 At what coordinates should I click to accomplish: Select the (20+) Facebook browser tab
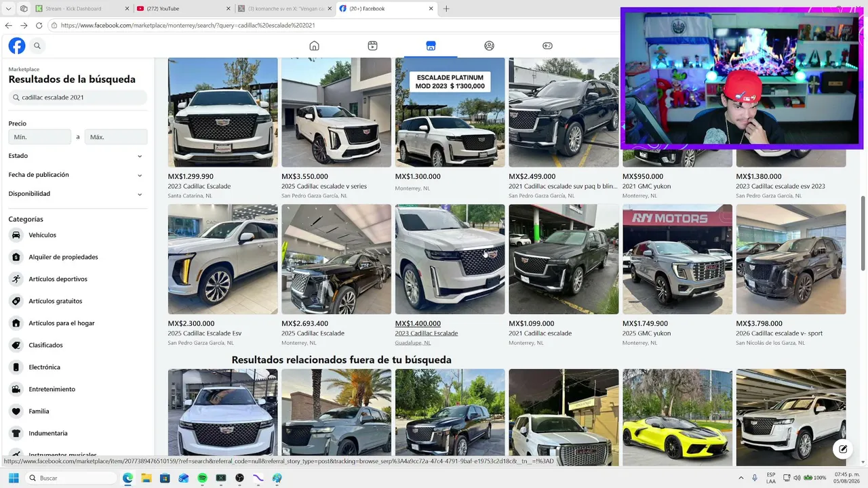[386, 9]
